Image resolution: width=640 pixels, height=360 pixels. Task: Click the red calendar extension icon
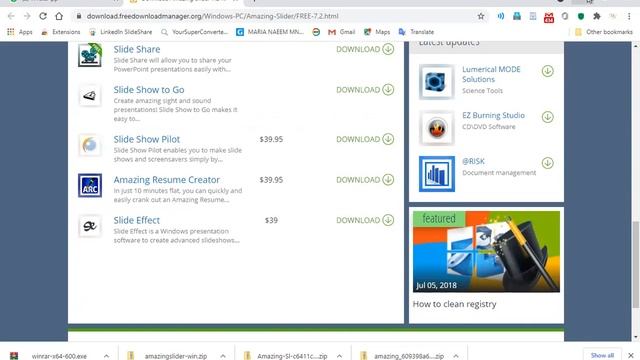[549, 17]
